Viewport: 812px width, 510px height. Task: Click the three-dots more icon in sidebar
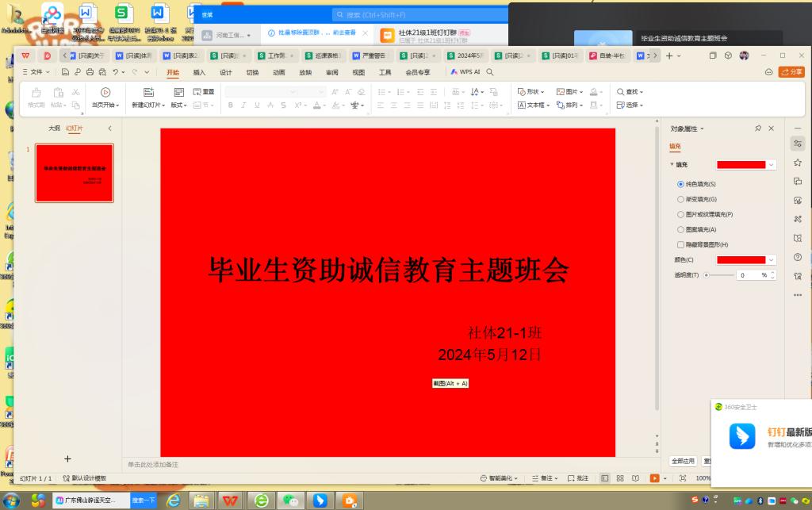(x=798, y=295)
